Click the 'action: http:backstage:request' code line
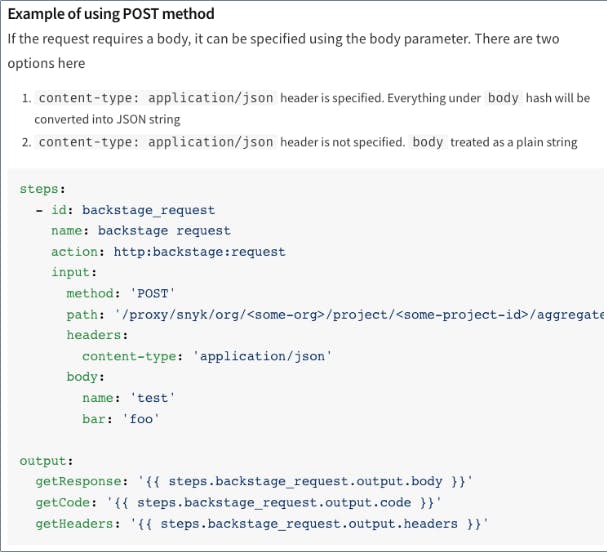Viewport: 607px width, 554px height. 168,252
